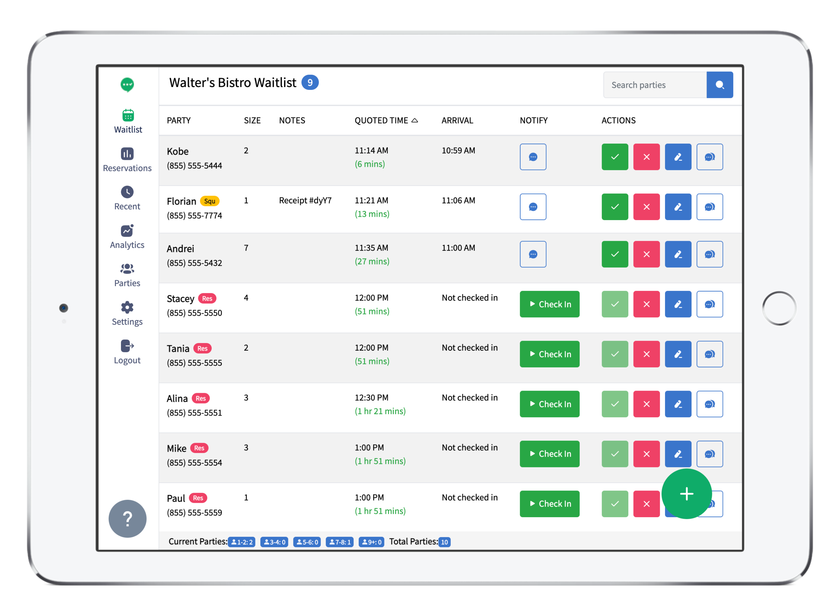Notify Kobe with the message icon
The image size is (840, 616).
[x=533, y=157]
